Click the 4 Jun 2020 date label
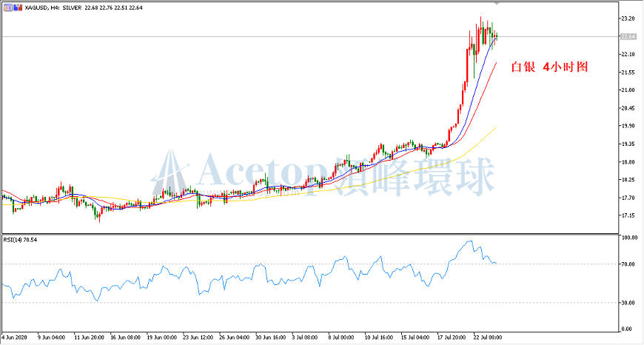This screenshot has width=644, height=345. click(14, 338)
